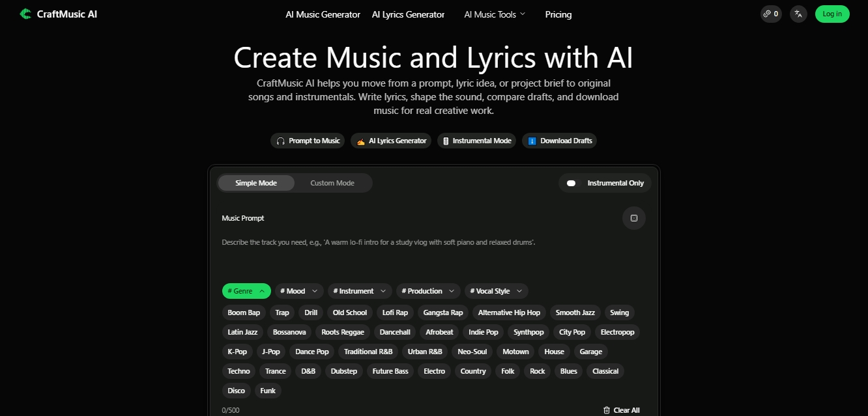Click the Instrumental Mode chip label
The image size is (868, 416).
(482, 141)
